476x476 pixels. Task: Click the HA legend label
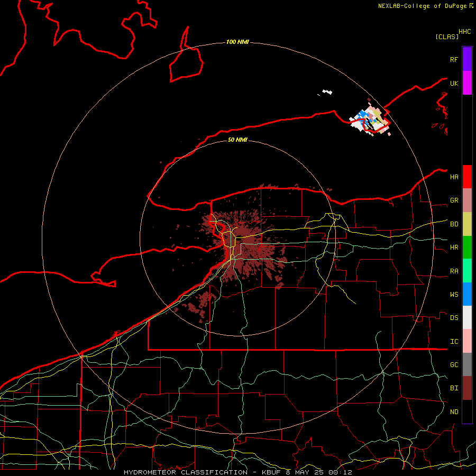point(454,177)
